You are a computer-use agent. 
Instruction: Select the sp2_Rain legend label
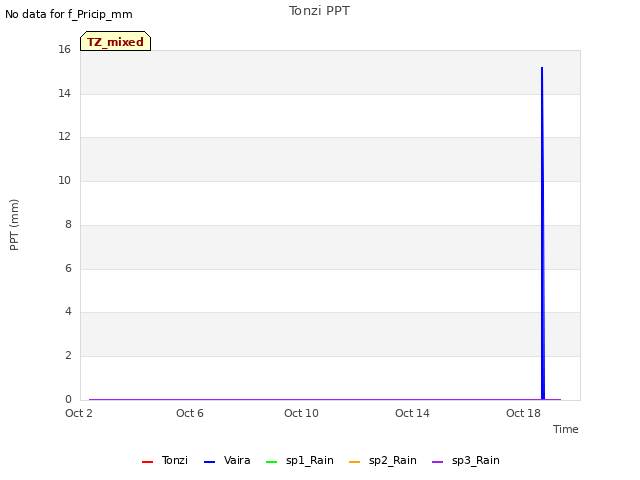[393, 460]
